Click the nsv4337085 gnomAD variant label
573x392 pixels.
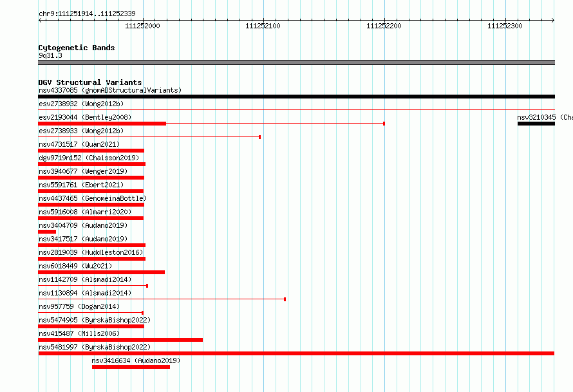tap(110, 90)
